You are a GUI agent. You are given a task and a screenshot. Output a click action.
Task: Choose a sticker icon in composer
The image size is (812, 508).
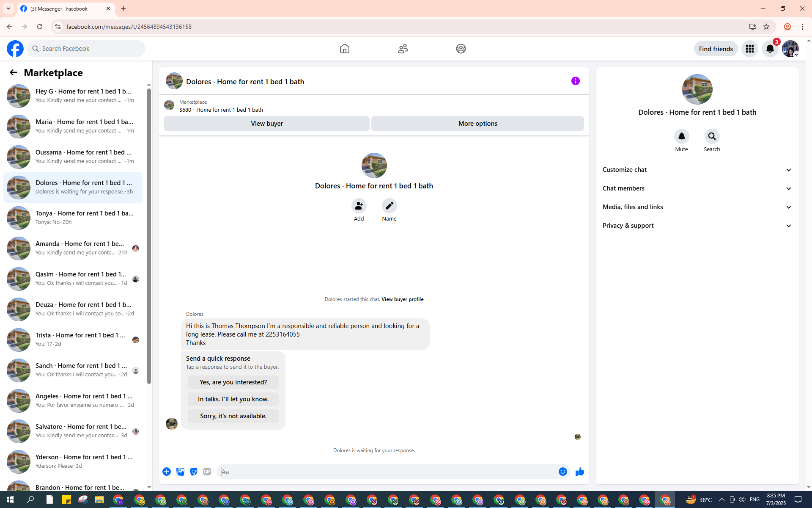pyautogui.click(x=193, y=472)
